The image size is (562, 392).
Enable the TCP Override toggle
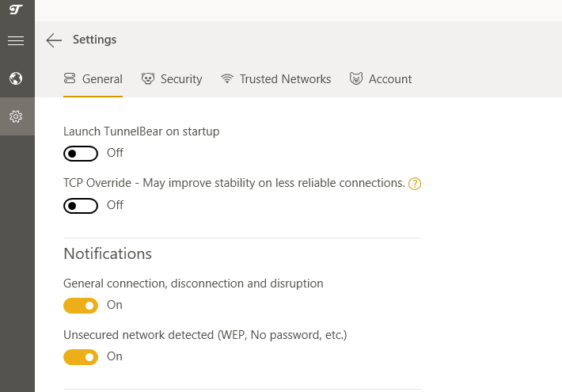click(x=81, y=206)
